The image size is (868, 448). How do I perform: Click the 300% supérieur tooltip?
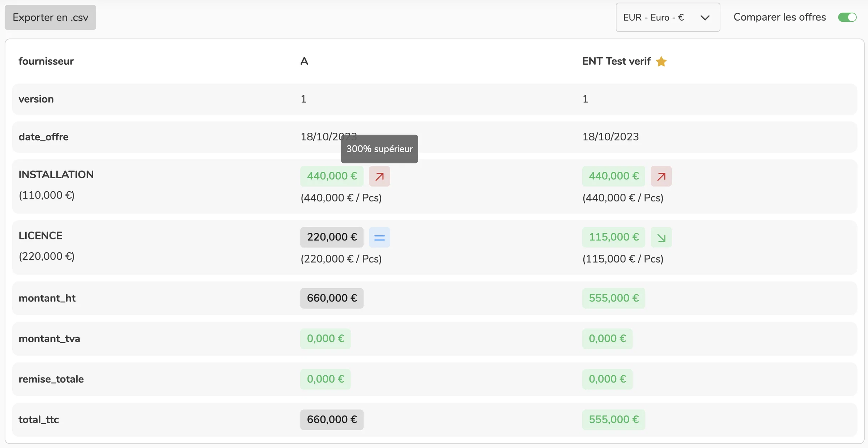(379, 149)
